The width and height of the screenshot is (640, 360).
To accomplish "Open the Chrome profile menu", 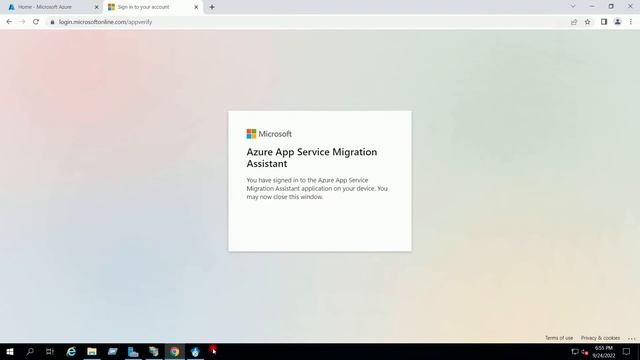I will point(618,22).
